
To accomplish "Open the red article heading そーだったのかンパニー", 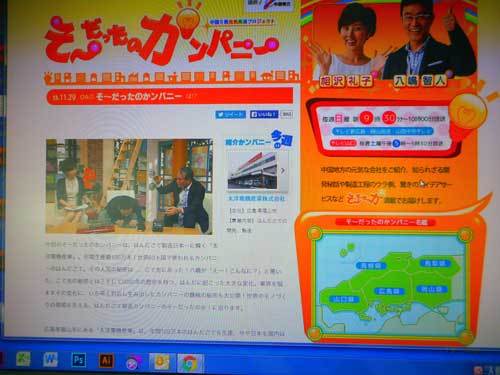I will click(139, 97).
